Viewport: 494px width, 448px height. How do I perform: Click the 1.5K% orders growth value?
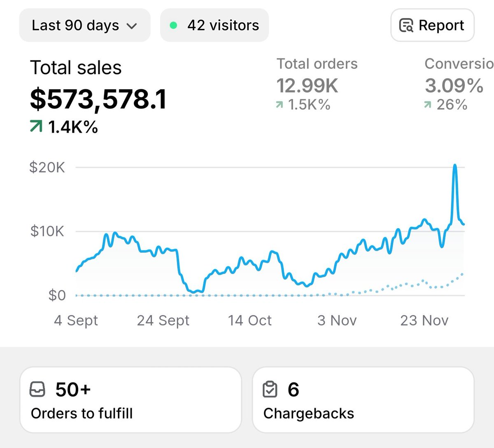pos(309,105)
